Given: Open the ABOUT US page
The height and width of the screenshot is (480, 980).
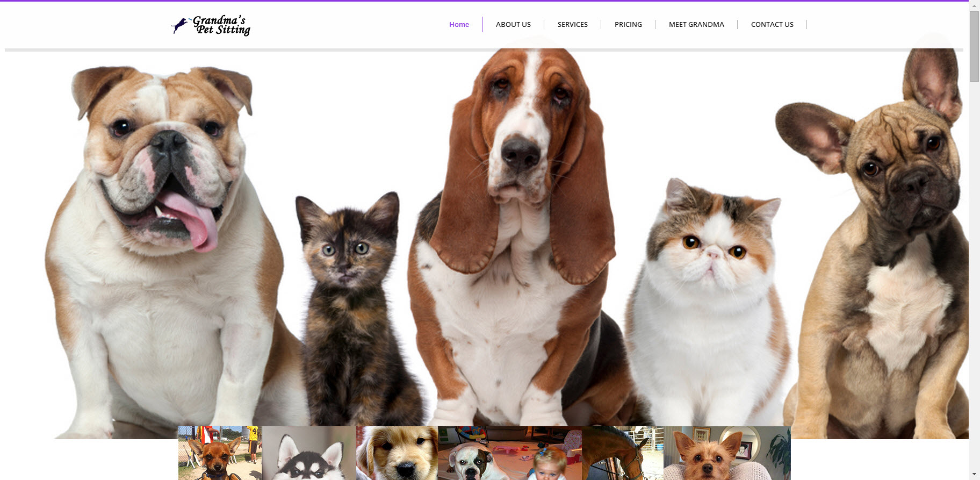Looking at the screenshot, I should [x=513, y=24].
